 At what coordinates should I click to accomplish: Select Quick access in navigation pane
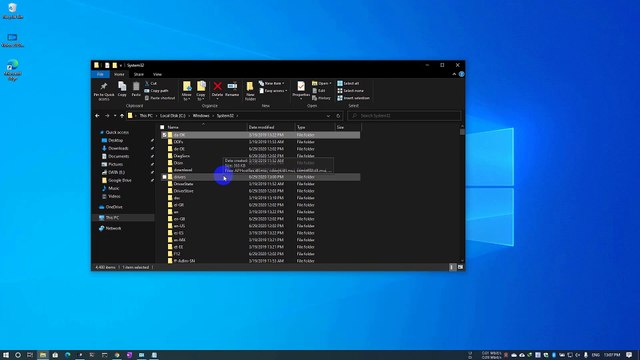[117, 132]
